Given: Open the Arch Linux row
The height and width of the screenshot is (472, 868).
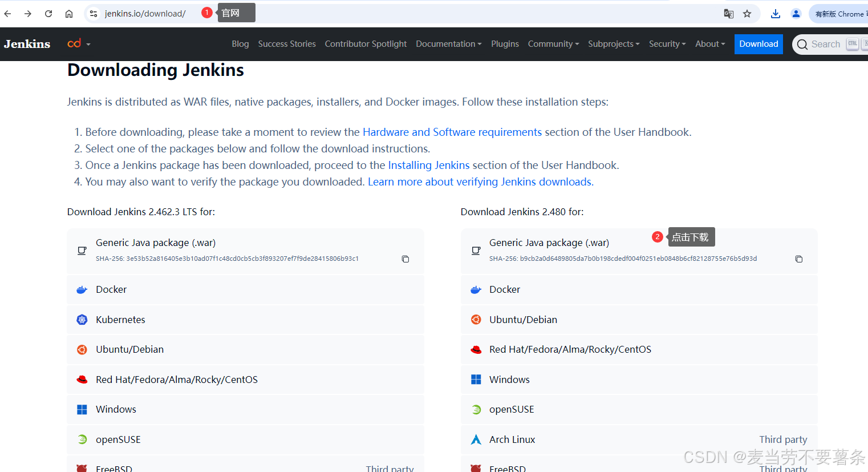Looking at the screenshot, I should tap(639, 439).
